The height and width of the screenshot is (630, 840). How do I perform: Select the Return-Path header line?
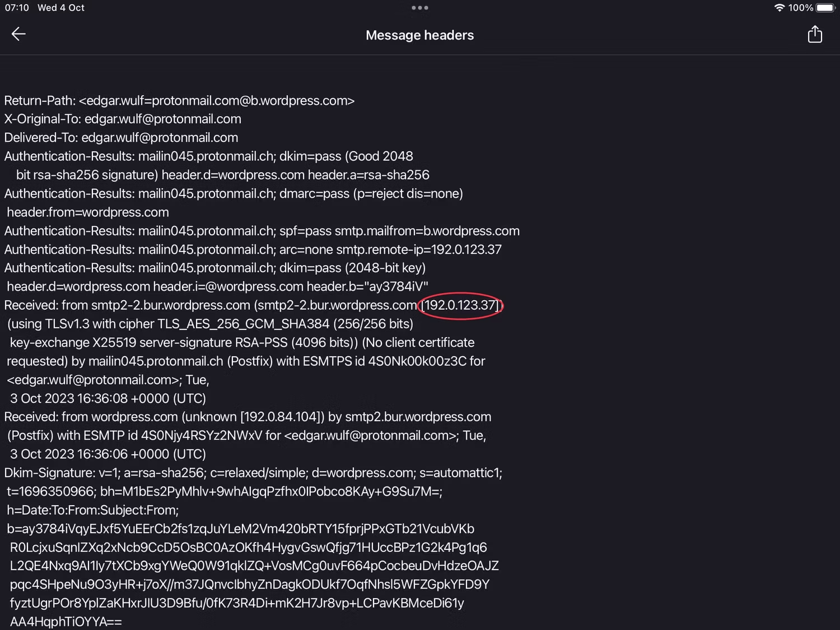coord(179,100)
